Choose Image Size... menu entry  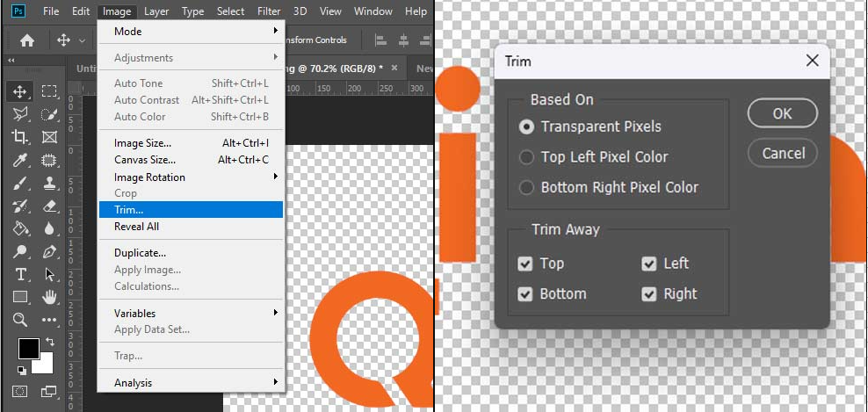click(191, 143)
